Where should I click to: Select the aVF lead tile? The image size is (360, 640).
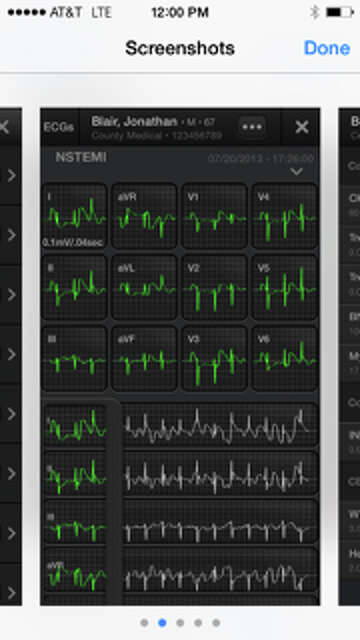coord(144,358)
